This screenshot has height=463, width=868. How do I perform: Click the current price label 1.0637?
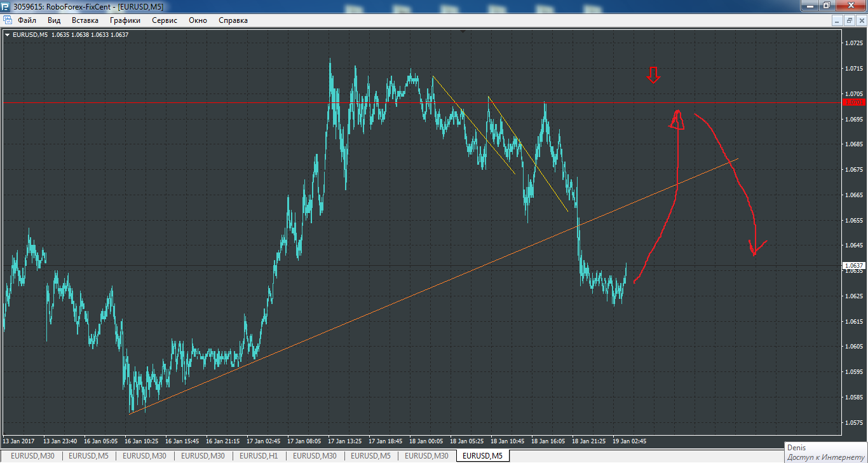coord(853,265)
